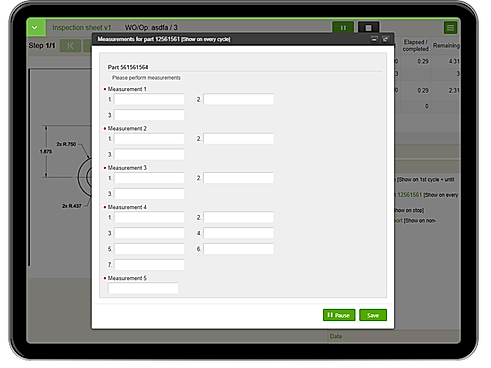Click the green pause icon in header
The width and height of the screenshot is (491, 368).
[343, 28]
